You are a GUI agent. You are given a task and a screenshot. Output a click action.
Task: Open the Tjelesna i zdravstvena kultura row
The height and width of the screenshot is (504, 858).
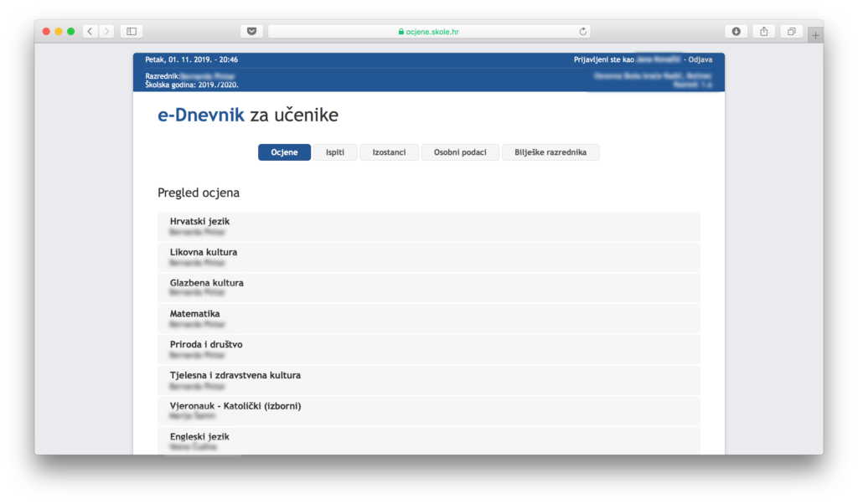tap(428, 380)
